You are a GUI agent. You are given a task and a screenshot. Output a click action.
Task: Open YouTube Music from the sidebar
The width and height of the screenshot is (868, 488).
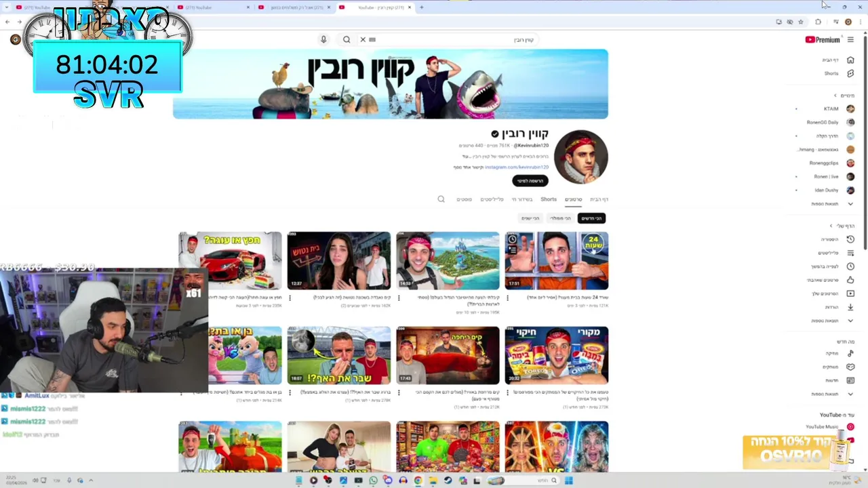pos(829,427)
